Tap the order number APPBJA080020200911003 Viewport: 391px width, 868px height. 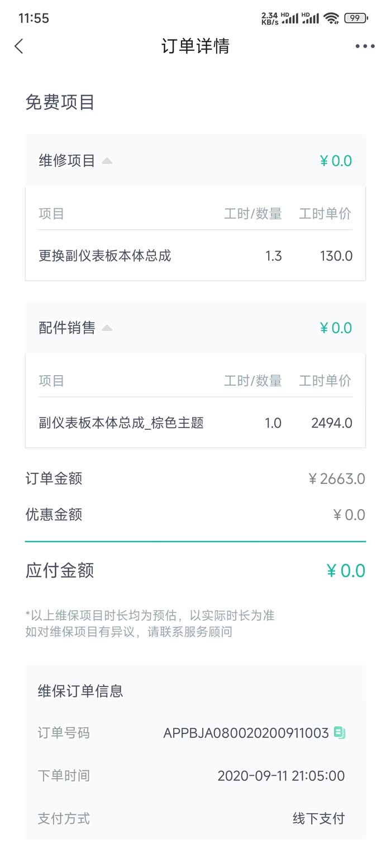tap(246, 733)
